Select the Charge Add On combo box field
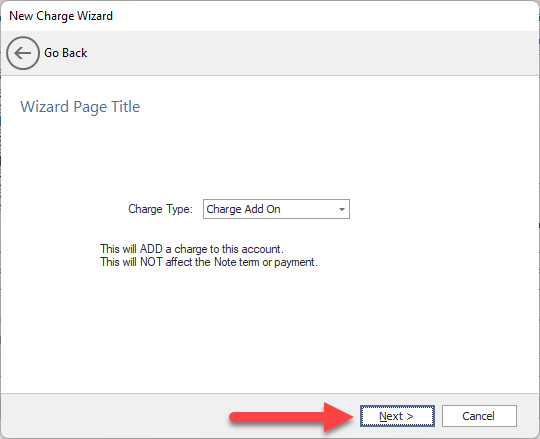Viewport: 540px width, 439px height. click(276, 209)
